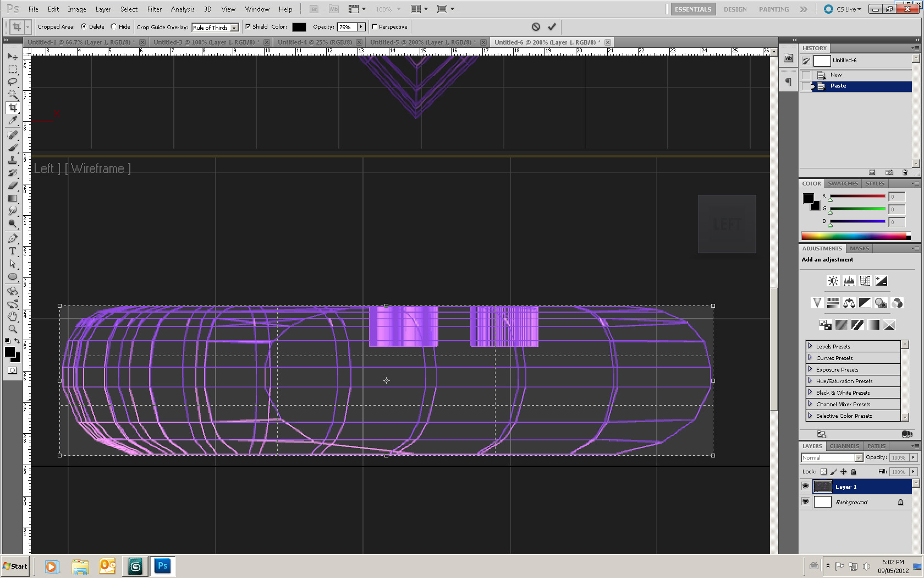Image resolution: width=924 pixels, height=578 pixels.
Task: Add a Vibrance adjustment
Action: coord(817,303)
